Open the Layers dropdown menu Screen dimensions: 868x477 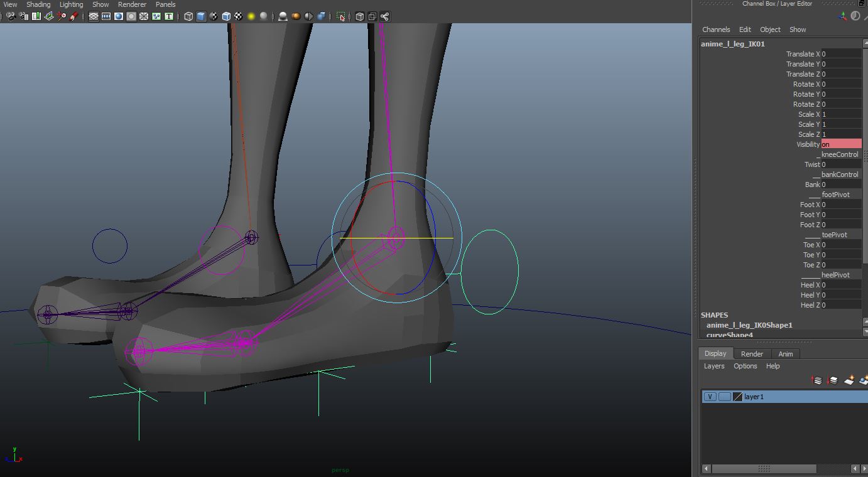(713, 366)
